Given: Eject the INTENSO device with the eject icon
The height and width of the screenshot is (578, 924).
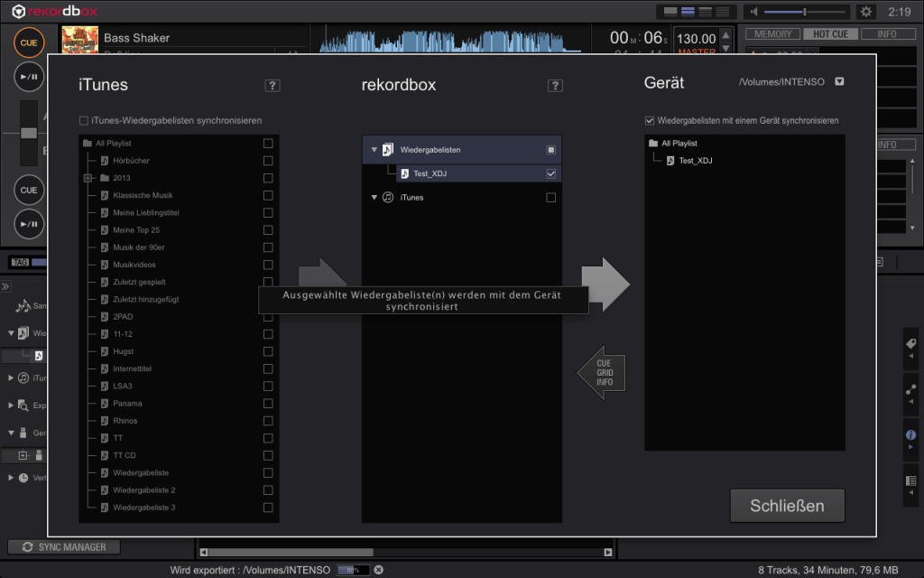Looking at the screenshot, I should (x=839, y=80).
